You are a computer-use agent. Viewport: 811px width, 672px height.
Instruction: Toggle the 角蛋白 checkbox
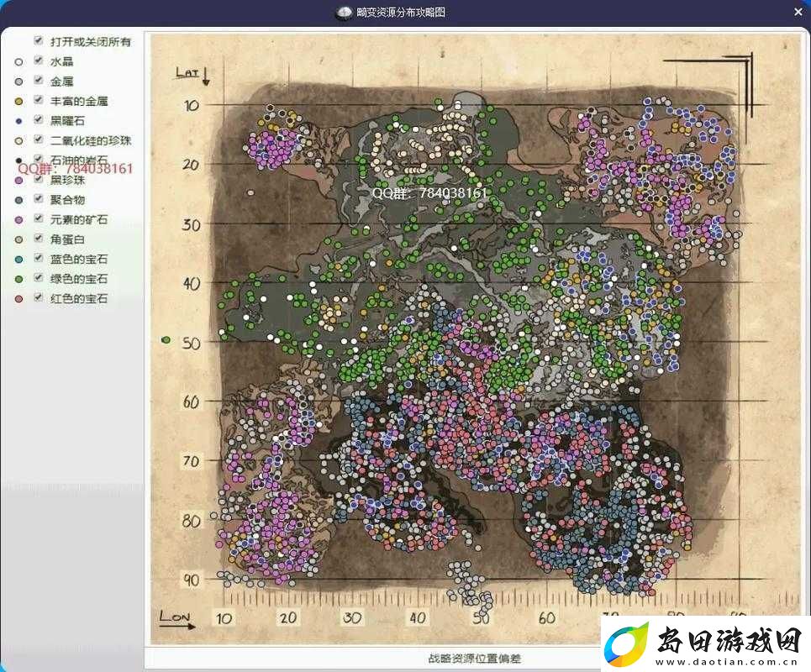(39, 238)
